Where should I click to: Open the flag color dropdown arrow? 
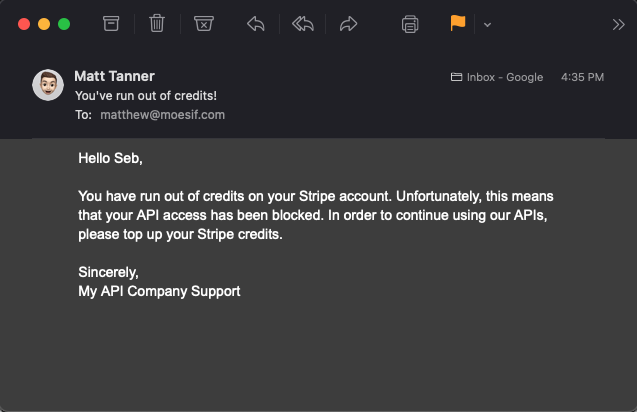[488, 25]
